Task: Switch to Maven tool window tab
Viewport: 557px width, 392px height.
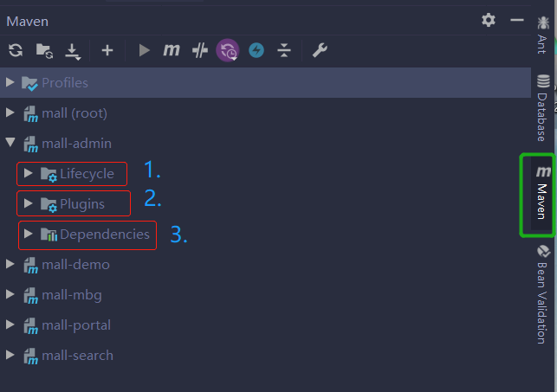Action: coord(542,193)
